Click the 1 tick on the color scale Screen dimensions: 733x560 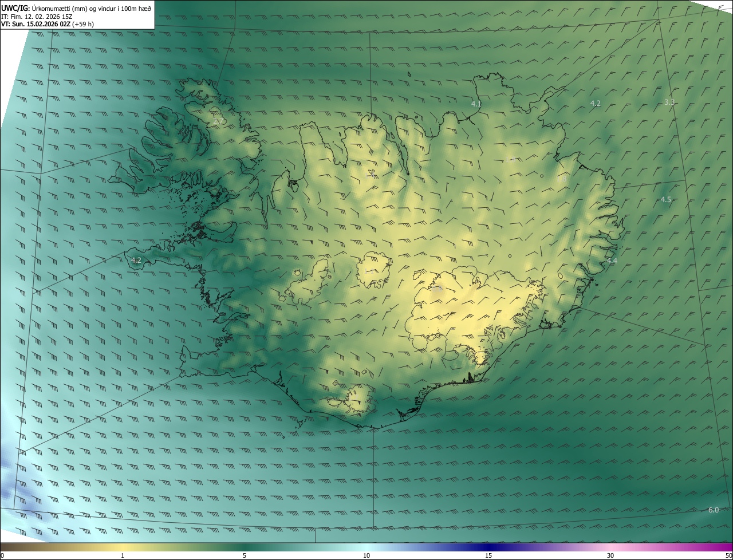click(x=123, y=555)
